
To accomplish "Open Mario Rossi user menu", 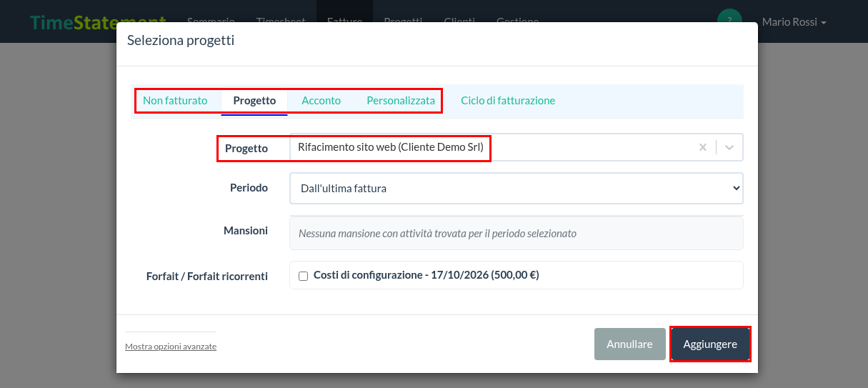I will point(794,22).
